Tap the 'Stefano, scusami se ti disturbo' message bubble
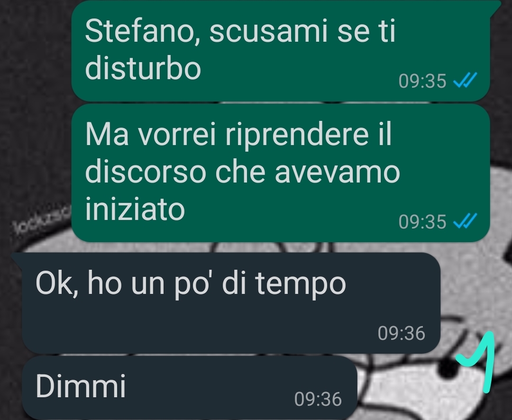Viewport: 512px width, 420px height. (x=281, y=51)
